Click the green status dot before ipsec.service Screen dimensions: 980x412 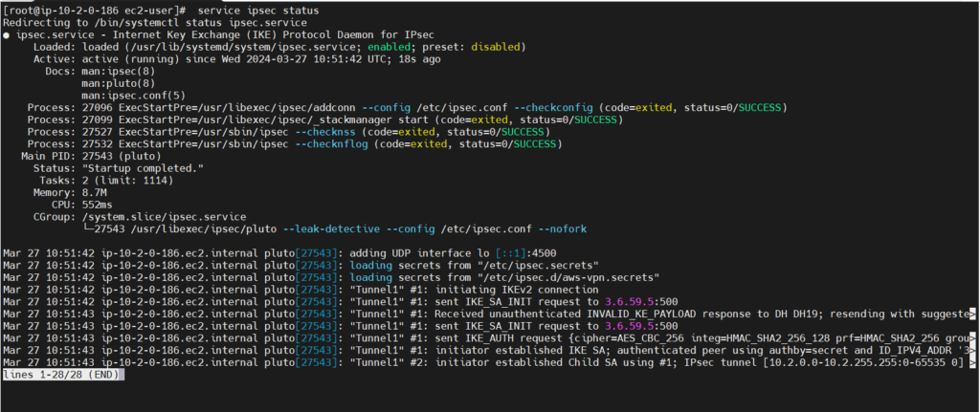(7, 35)
